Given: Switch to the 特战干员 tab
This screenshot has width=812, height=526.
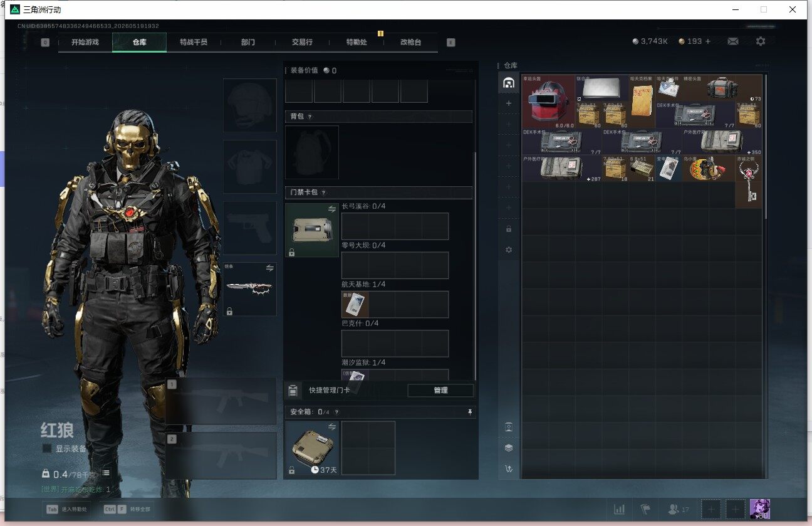Looking at the screenshot, I should pos(194,42).
